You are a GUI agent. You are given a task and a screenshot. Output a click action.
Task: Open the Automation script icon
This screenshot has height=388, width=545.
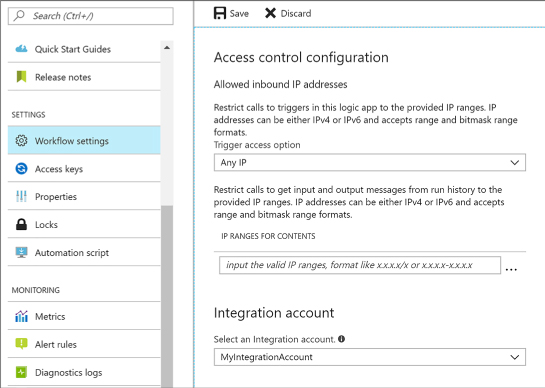[x=21, y=252]
